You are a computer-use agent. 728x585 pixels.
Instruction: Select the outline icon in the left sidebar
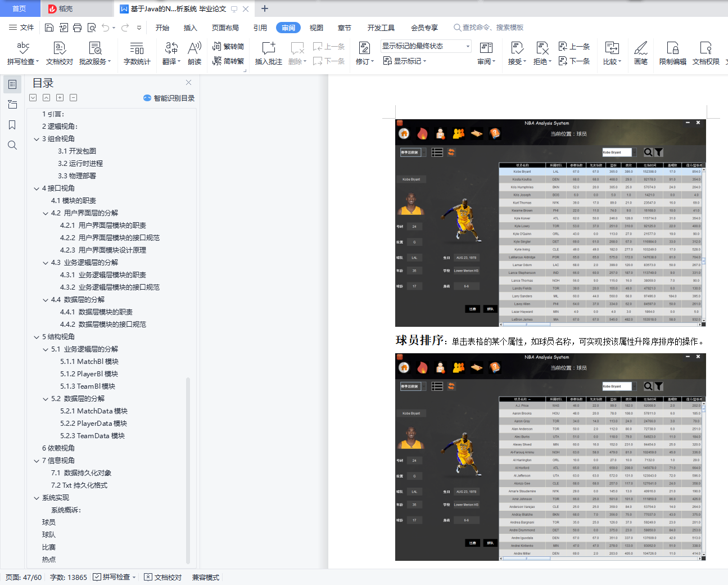pos(12,84)
